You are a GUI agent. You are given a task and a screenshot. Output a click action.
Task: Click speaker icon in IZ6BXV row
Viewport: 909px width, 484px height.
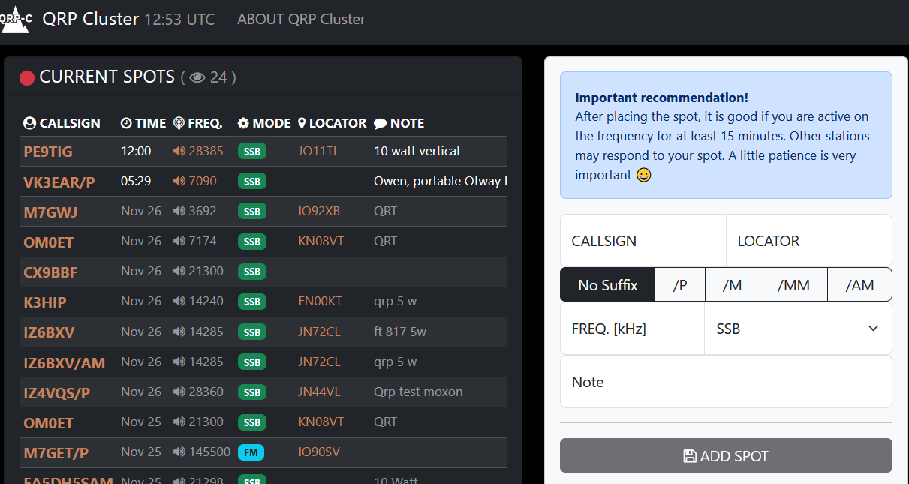(179, 332)
